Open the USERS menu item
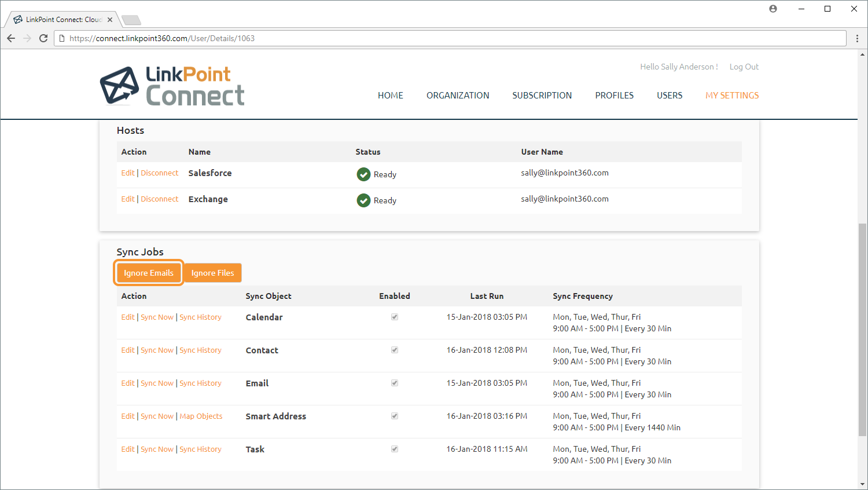The height and width of the screenshot is (490, 868). (670, 96)
